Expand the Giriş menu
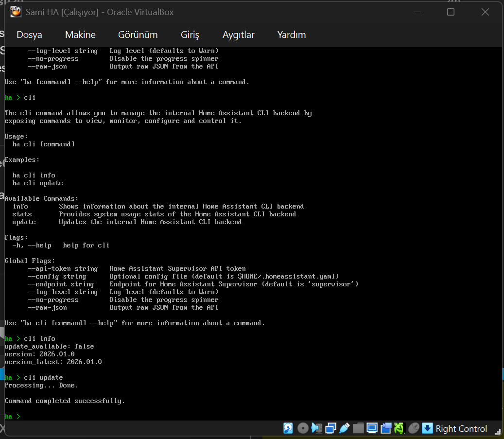The width and height of the screenshot is (504, 439). [x=190, y=35]
